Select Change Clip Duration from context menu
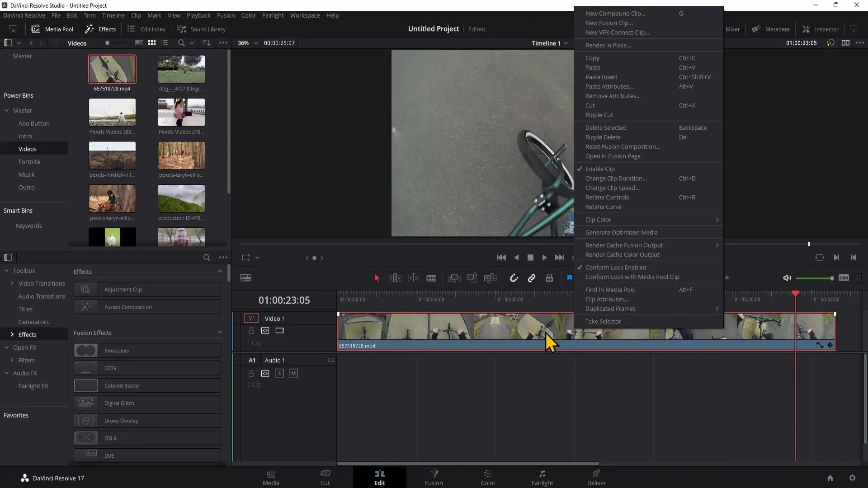 (x=616, y=178)
